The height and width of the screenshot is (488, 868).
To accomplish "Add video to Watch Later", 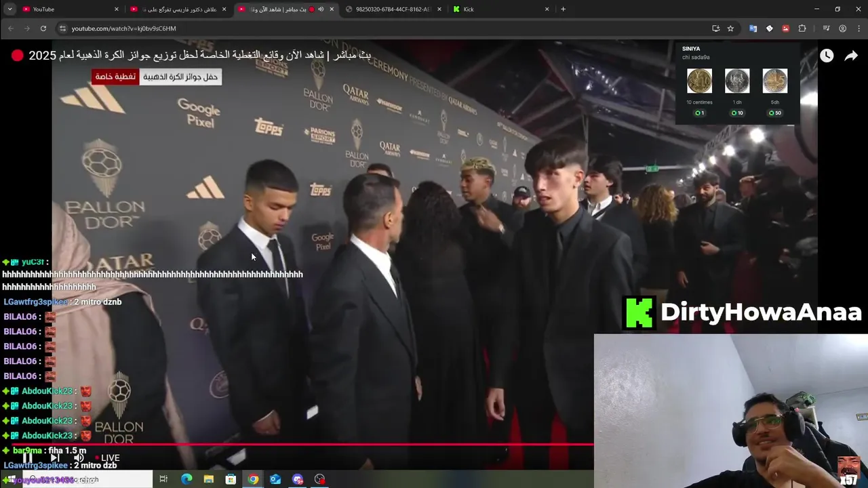I will (x=827, y=56).
